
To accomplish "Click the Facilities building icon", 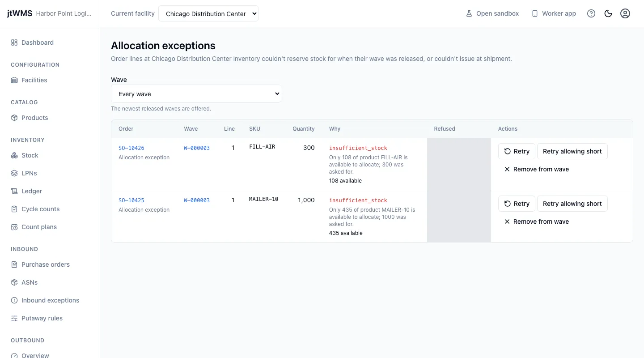I will (14, 80).
